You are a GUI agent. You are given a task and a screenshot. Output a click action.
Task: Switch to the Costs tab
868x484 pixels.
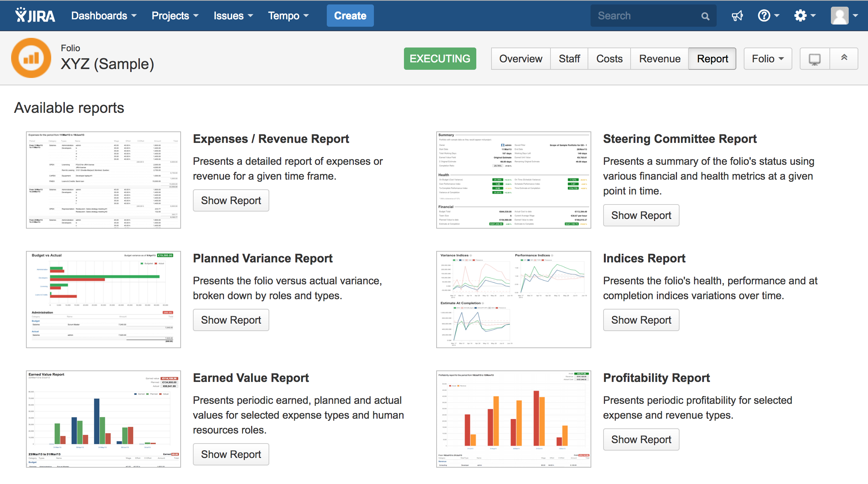[x=609, y=59]
